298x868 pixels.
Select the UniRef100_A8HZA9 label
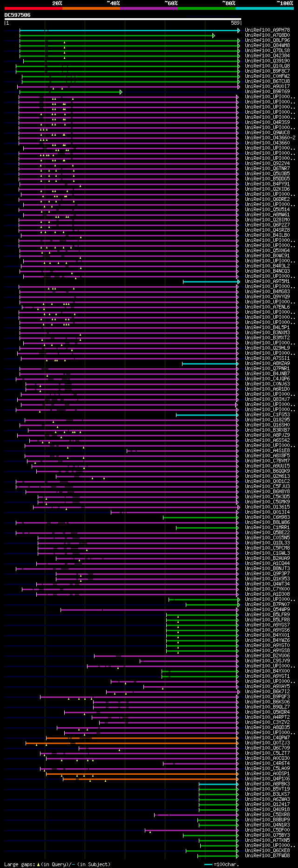(267, 363)
